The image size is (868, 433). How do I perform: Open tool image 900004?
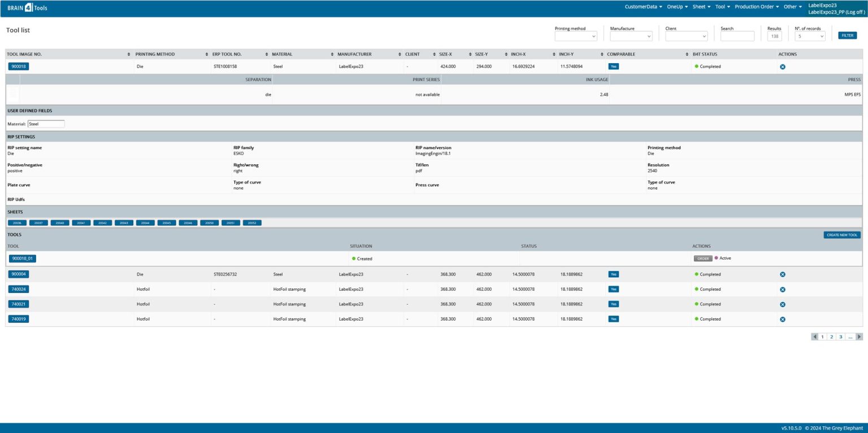(x=19, y=274)
